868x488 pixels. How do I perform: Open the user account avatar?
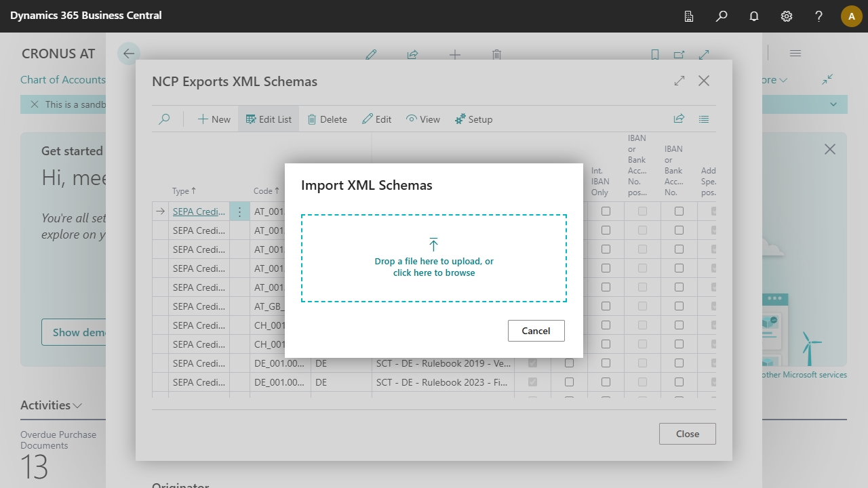tap(851, 16)
